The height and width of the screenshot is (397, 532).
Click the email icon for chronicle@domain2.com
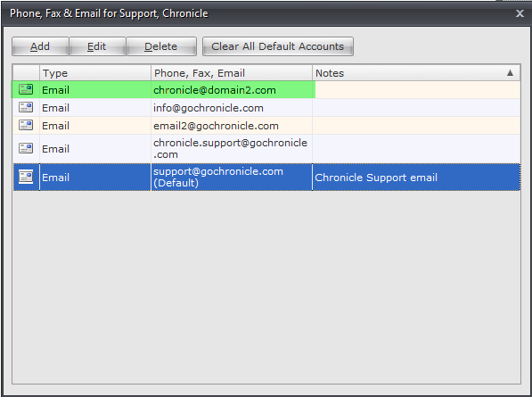coord(26,89)
